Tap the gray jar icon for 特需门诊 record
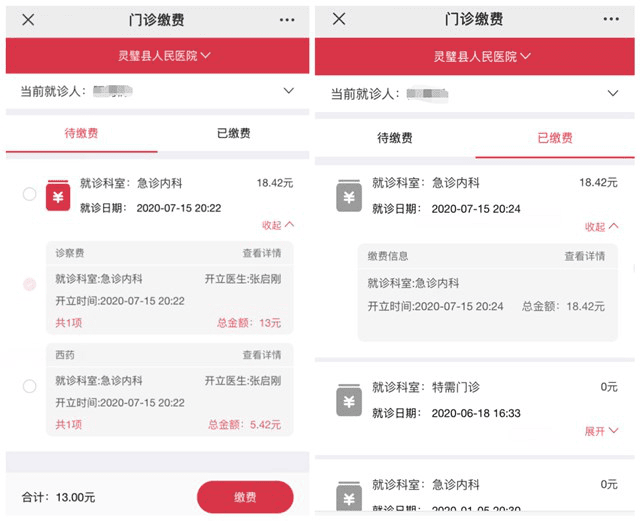The height and width of the screenshot is (521, 640). coord(349,400)
